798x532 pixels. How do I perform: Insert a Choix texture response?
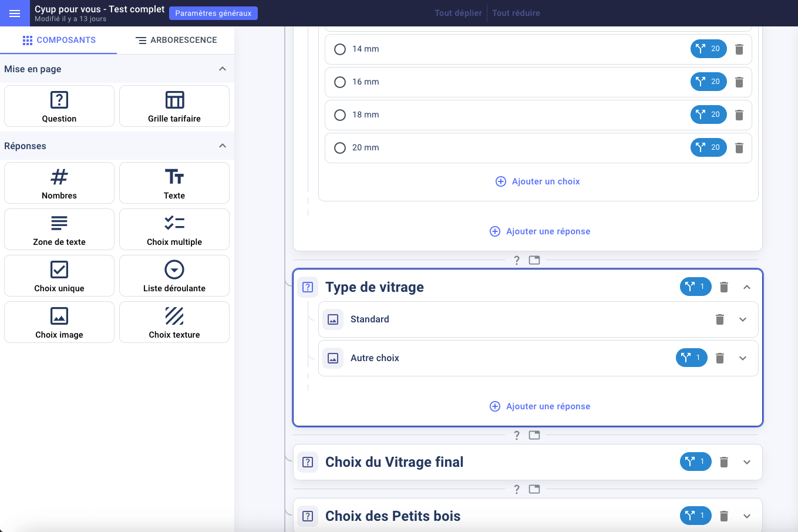coord(174,322)
